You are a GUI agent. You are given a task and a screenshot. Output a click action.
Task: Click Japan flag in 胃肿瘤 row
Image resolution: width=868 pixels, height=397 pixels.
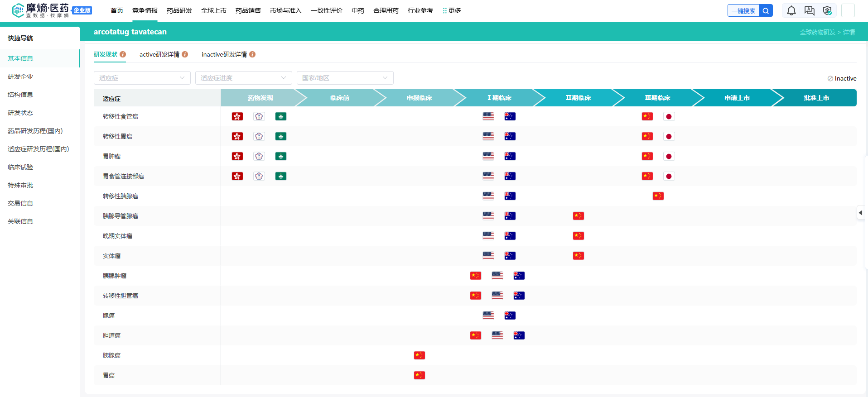click(669, 156)
